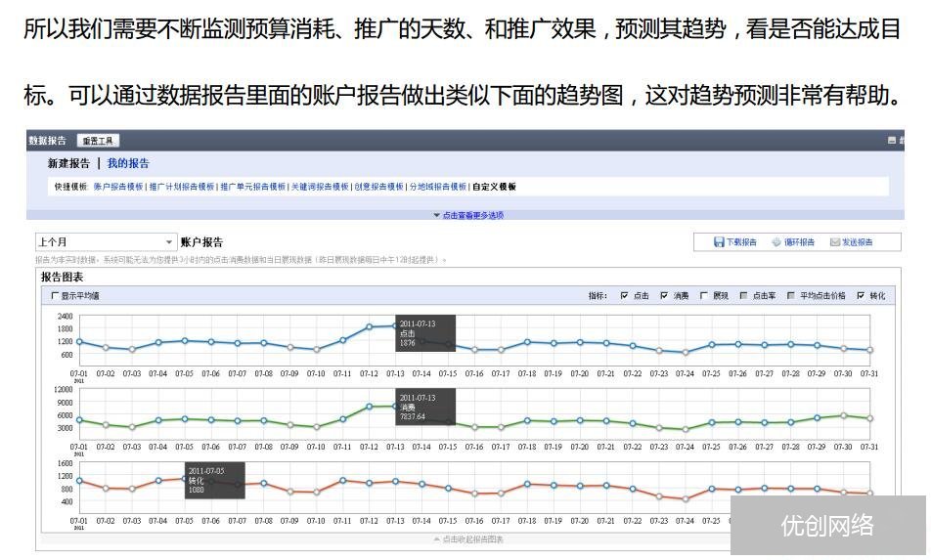931x560 pixels.
Task: Click the 循环报告 cycle icon
Action: [776, 242]
